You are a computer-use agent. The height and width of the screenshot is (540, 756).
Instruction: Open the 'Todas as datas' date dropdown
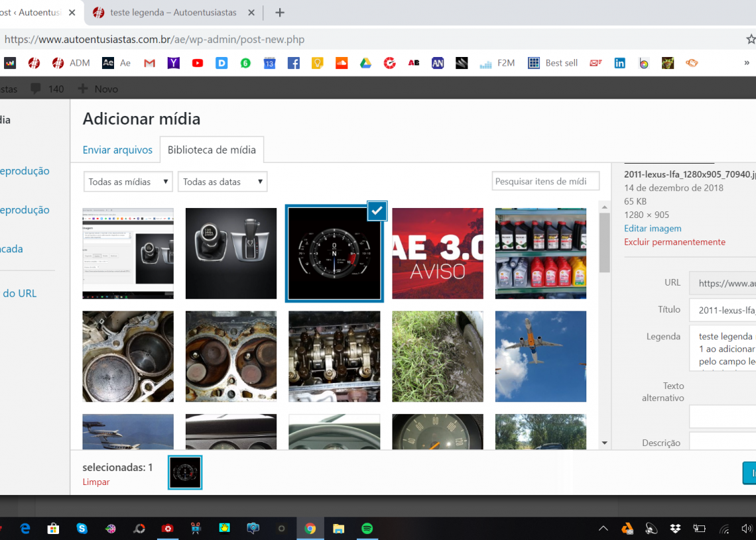(x=222, y=182)
